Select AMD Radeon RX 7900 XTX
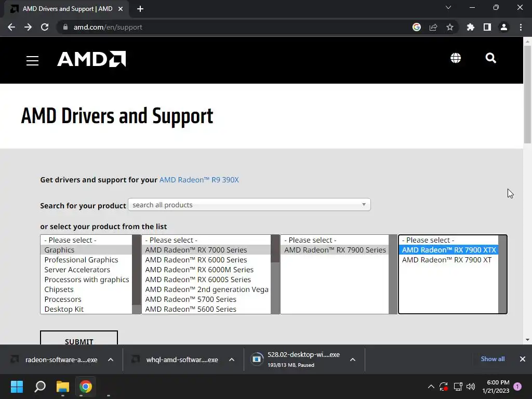Image resolution: width=532 pixels, height=399 pixels. pos(448,250)
